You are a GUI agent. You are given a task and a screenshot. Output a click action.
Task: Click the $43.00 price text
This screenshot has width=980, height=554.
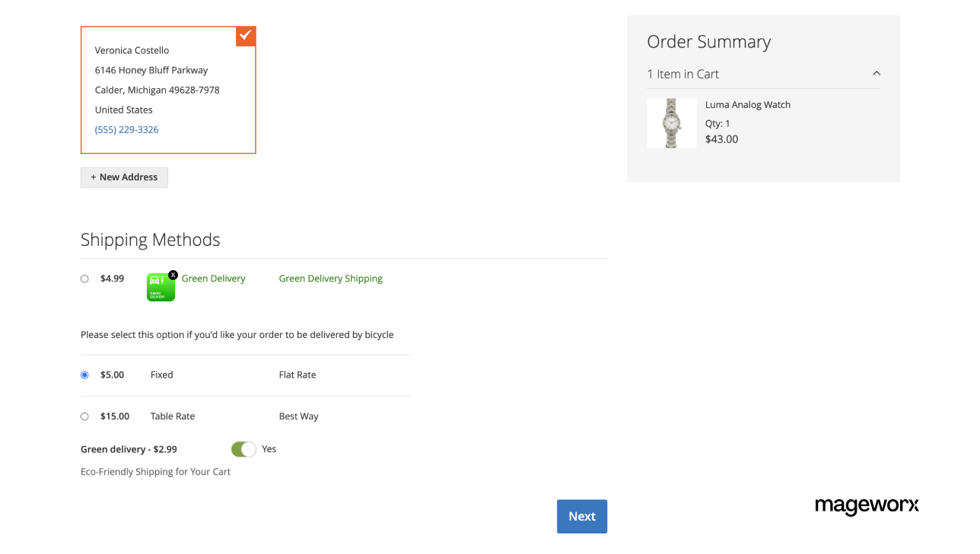(721, 138)
